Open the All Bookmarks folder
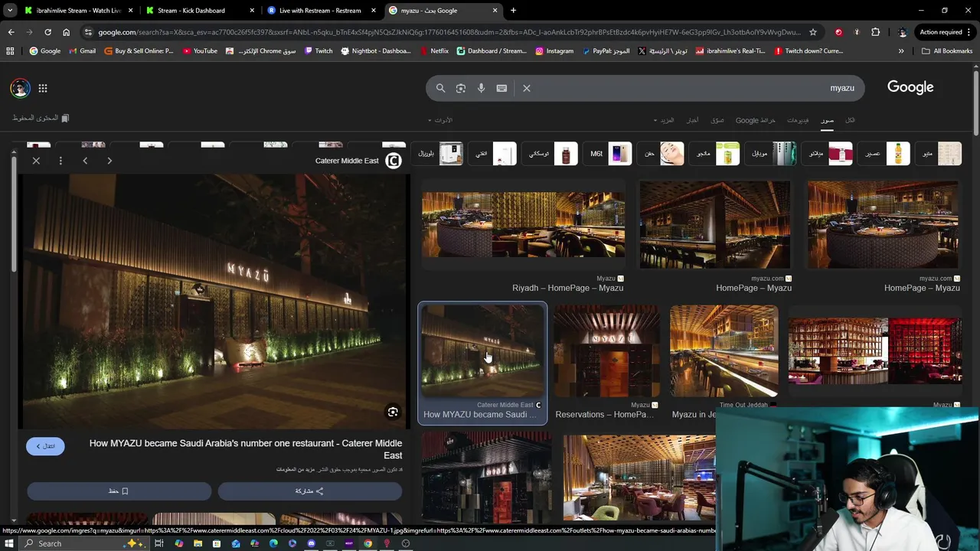Viewport: 980px width, 551px height. pos(947,51)
